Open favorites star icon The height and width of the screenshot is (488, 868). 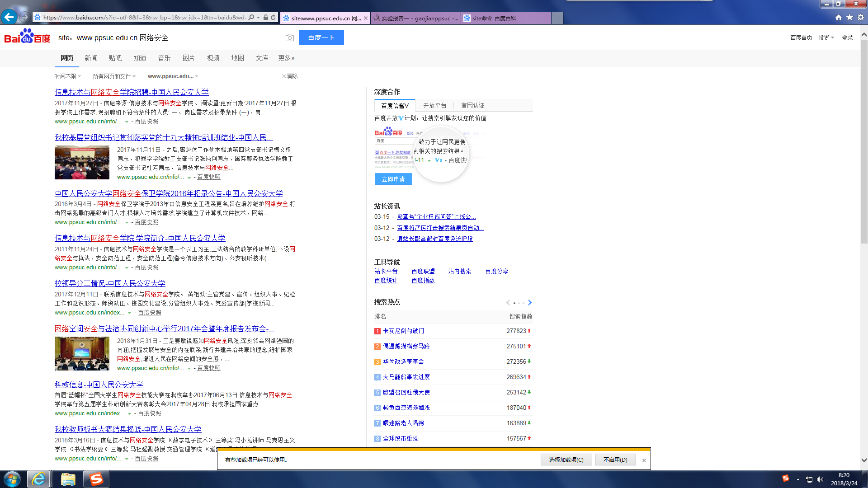click(x=849, y=18)
